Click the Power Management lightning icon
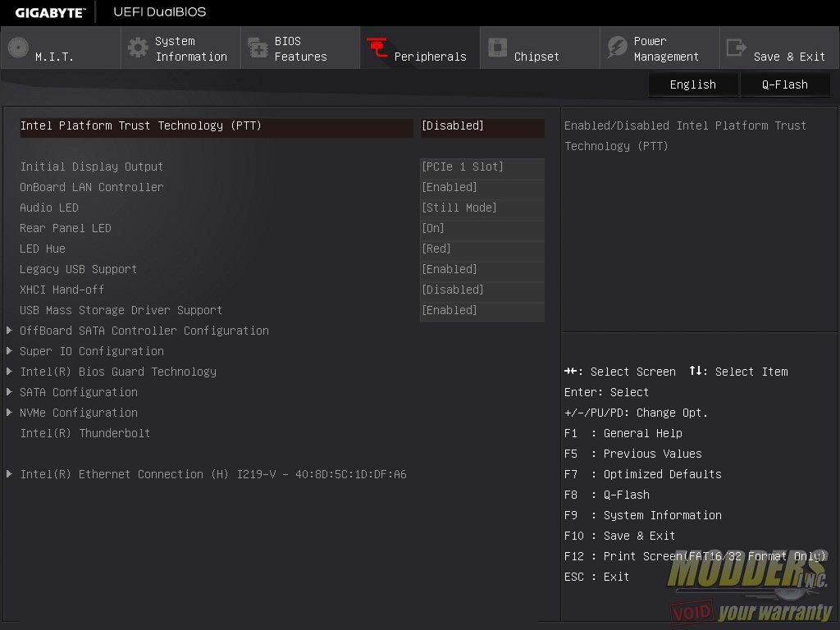 (x=617, y=48)
